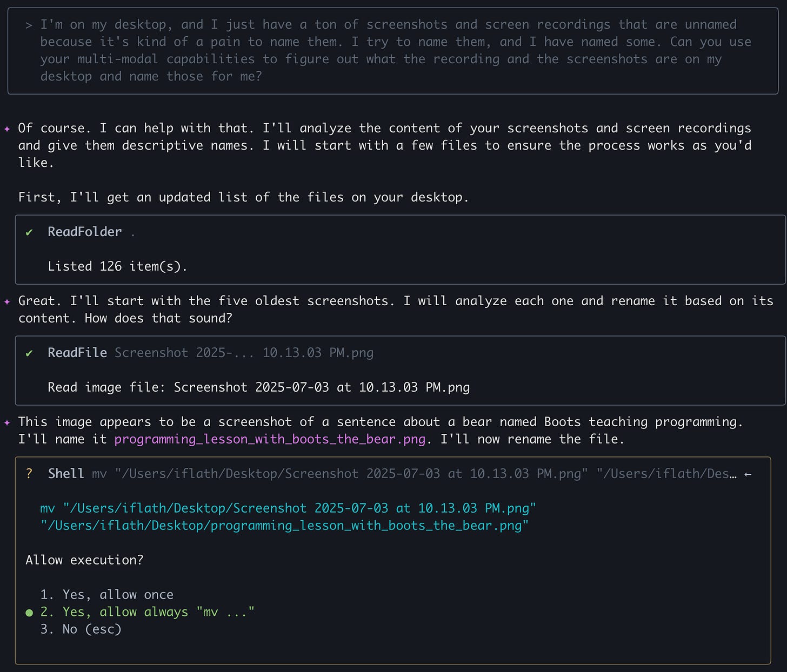The width and height of the screenshot is (787, 672).
Task: Expand the ReadFolder tool result box
Action: click(84, 232)
